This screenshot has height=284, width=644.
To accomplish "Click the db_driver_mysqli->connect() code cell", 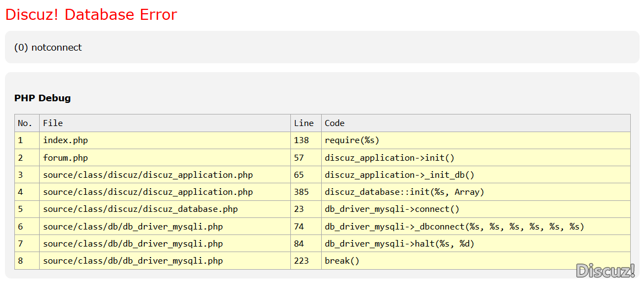I will point(392,209).
